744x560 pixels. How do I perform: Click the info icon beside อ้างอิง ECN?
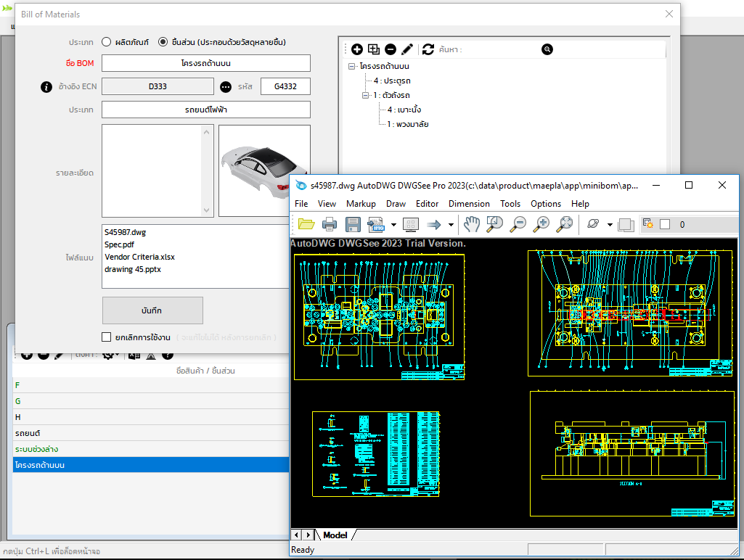pyautogui.click(x=46, y=87)
